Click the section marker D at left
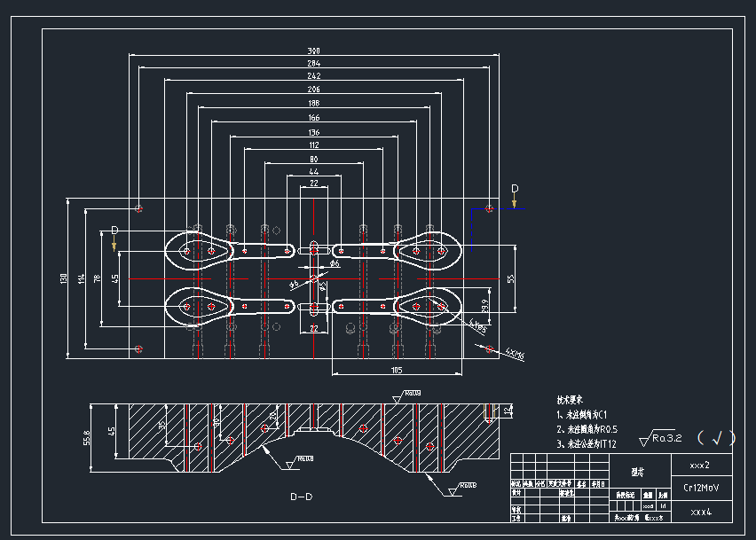 [114, 231]
